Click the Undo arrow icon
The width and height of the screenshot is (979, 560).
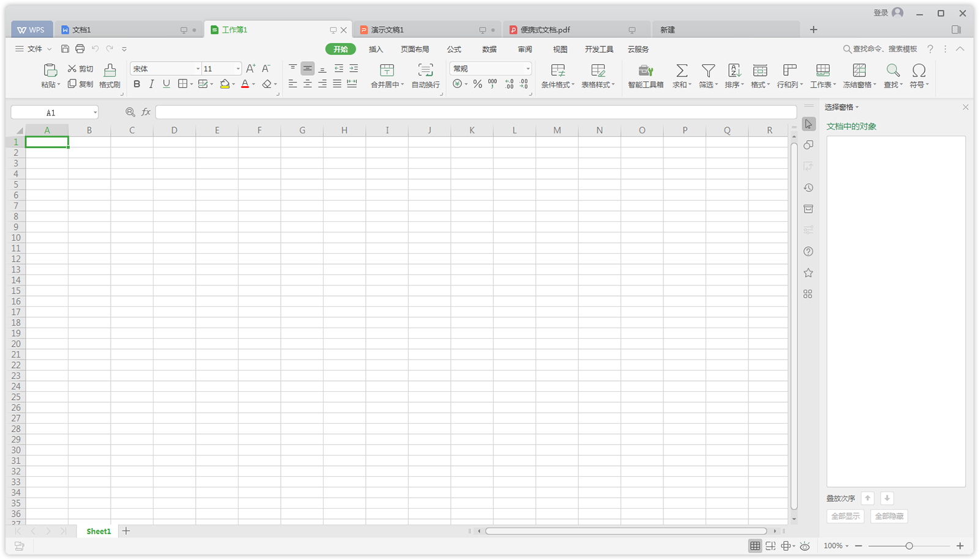(95, 49)
